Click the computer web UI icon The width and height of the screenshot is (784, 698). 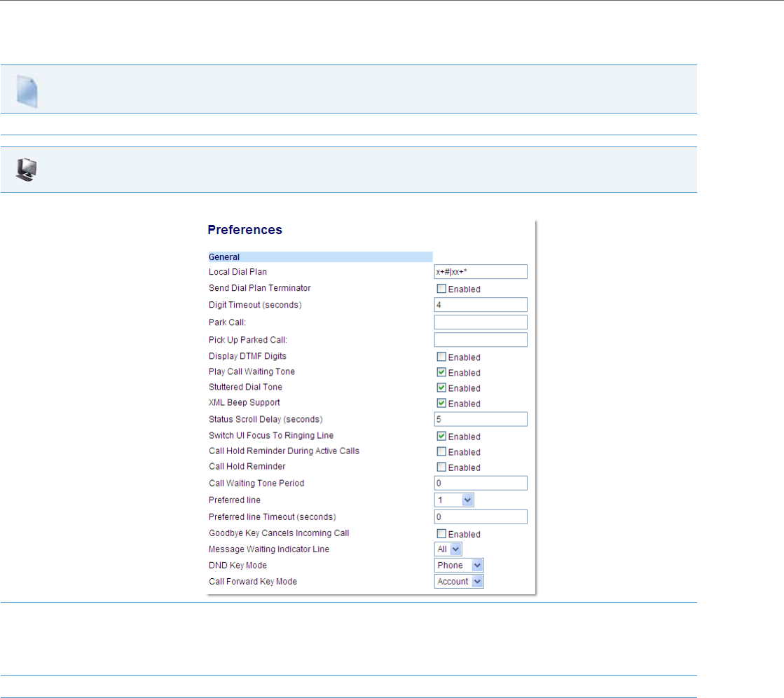[26, 170]
